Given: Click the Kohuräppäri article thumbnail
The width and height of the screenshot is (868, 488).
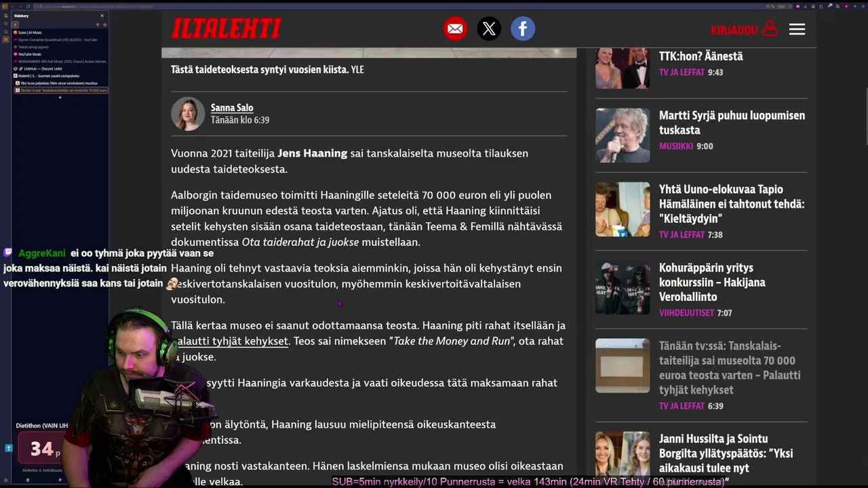Looking at the screenshot, I should (623, 287).
